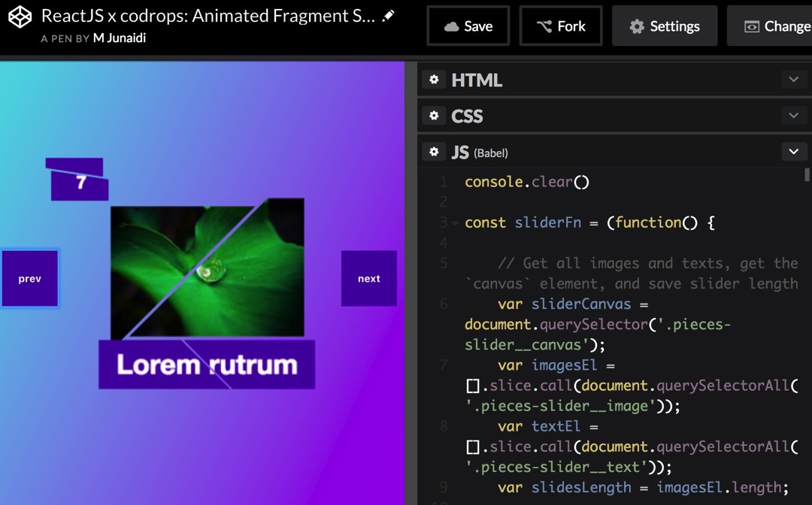Open the JS editor settings gear
Viewport: 812px width, 505px height.
coord(434,152)
